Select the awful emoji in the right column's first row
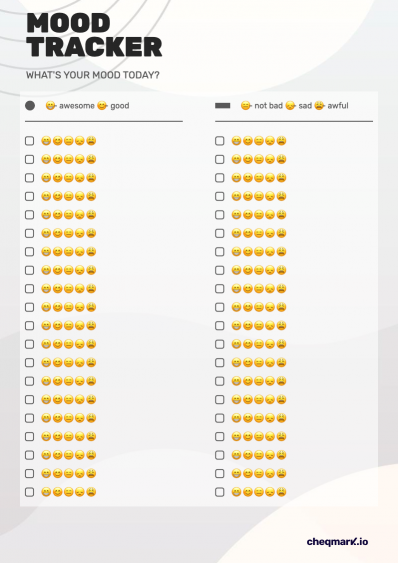The height and width of the screenshot is (563, 398). coord(281,141)
